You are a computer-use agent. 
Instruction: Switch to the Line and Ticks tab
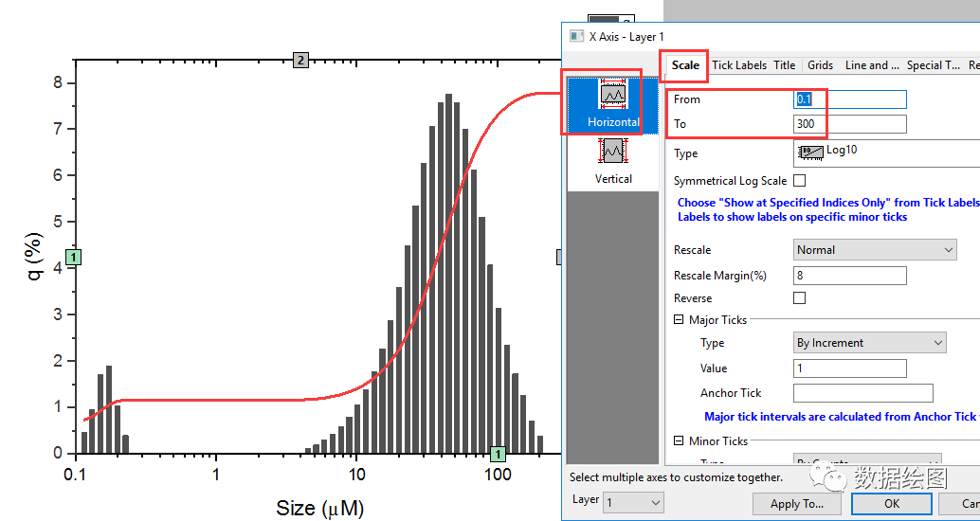click(x=872, y=65)
